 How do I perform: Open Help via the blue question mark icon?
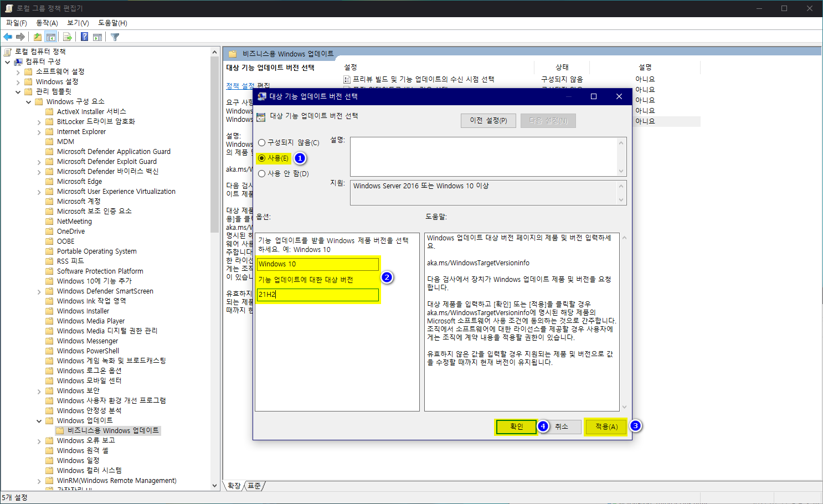pyautogui.click(x=84, y=37)
